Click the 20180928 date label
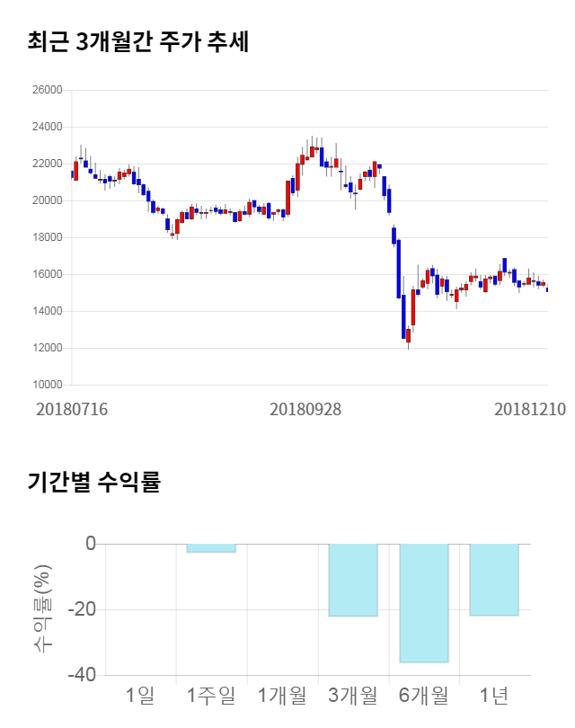This screenshot has width=575, height=728. pyautogui.click(x=305, y=409)
